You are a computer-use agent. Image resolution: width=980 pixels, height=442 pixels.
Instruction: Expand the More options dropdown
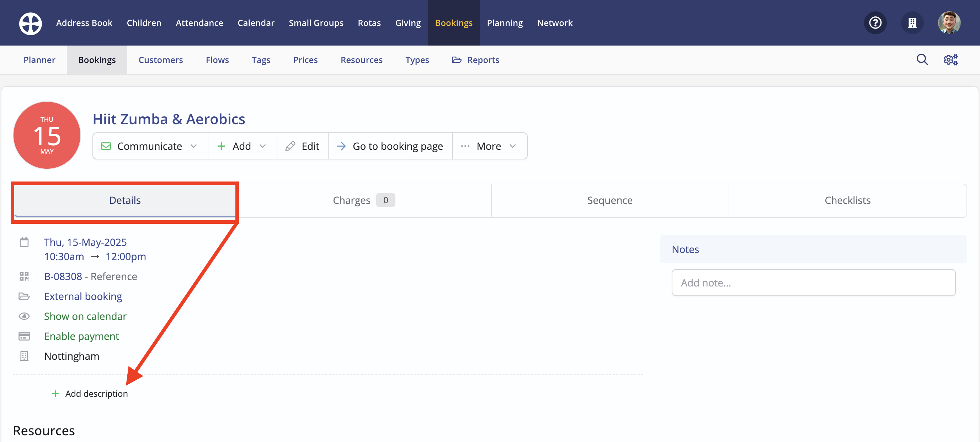489,146
